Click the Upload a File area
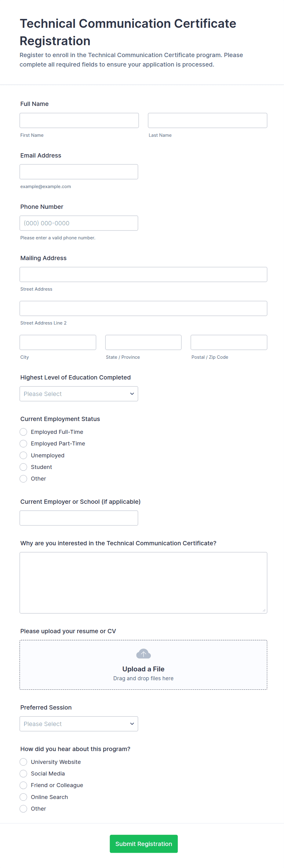This screenshot has height=868, width=284. point(143,669)
